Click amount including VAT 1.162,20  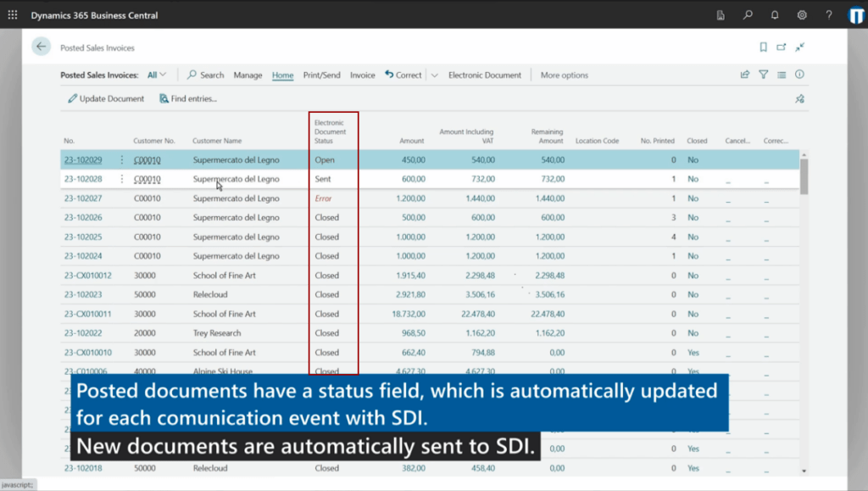(x=480, y=333)
